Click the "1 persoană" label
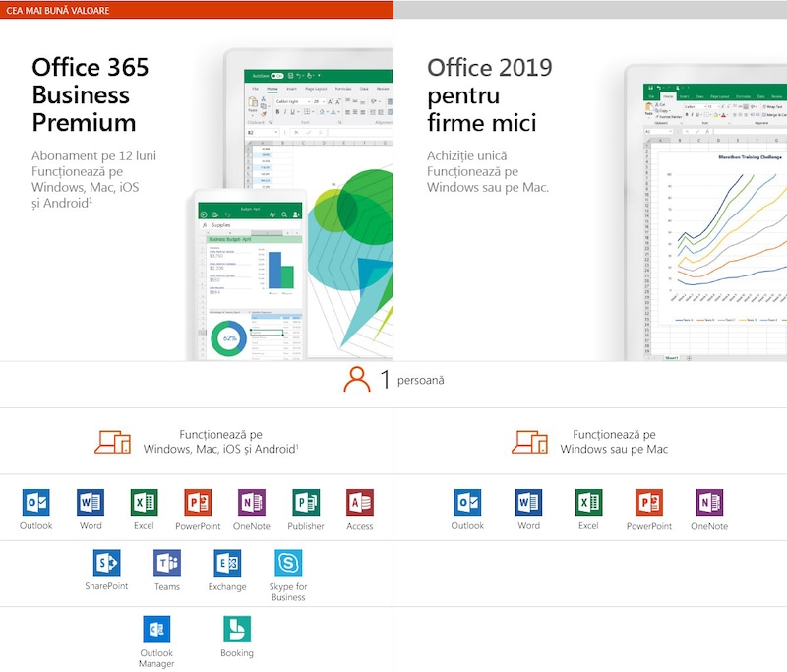Image resolution: width=787 pixels, height=672 pixels. click(x=412, y=380)
